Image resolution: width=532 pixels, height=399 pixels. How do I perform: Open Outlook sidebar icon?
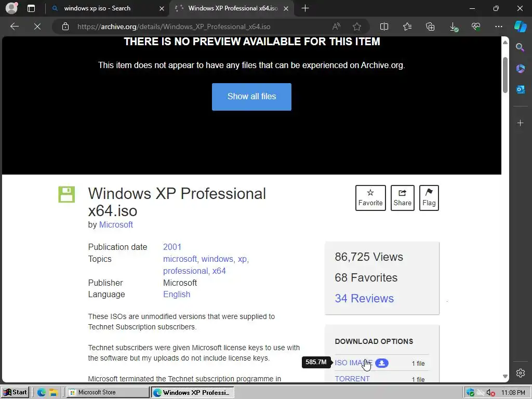tap(520, 89)
